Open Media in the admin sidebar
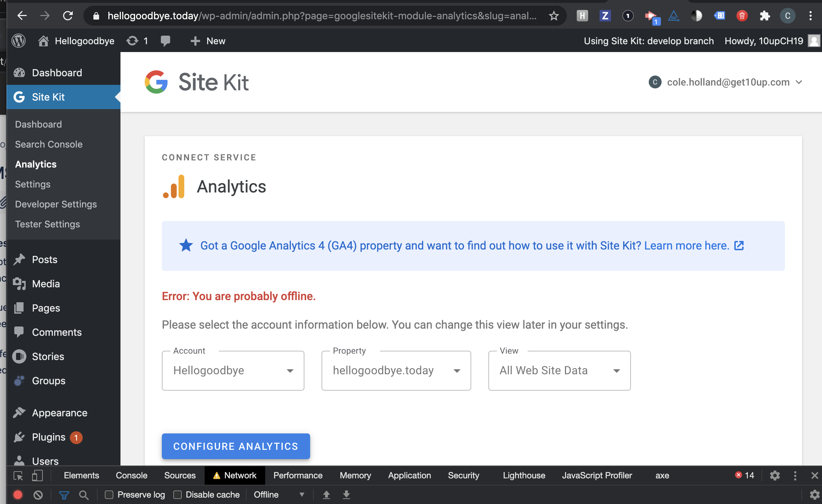 [x=46, y=284]
